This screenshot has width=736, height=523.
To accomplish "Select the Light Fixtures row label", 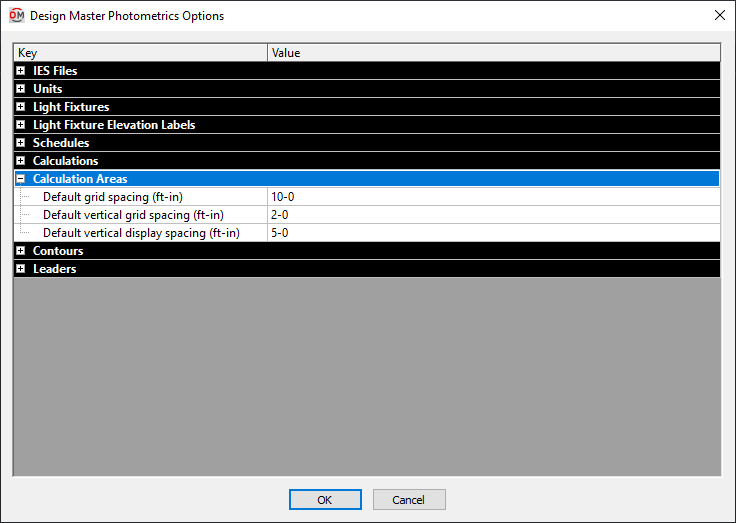I will [x=71, y=107].
